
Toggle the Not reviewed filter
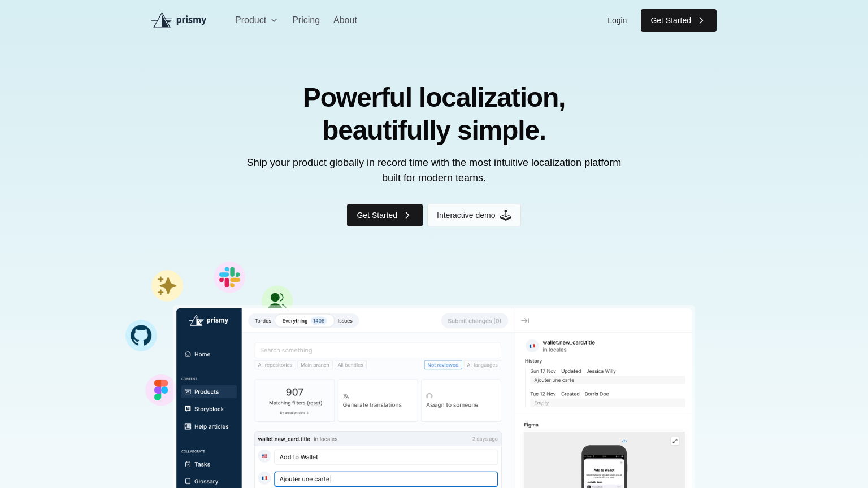click(x=443, y=365)
